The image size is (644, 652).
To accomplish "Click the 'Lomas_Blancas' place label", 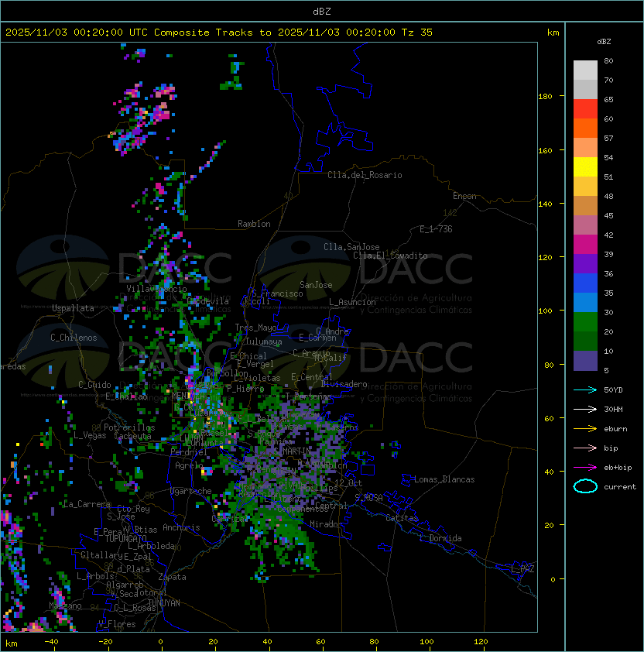I will click(x=444, y=479).
